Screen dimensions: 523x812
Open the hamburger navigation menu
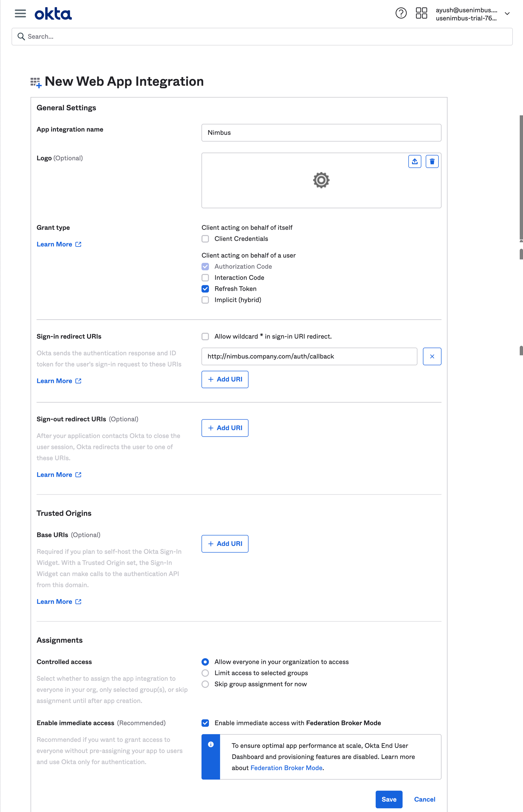(x=20, y=14)
